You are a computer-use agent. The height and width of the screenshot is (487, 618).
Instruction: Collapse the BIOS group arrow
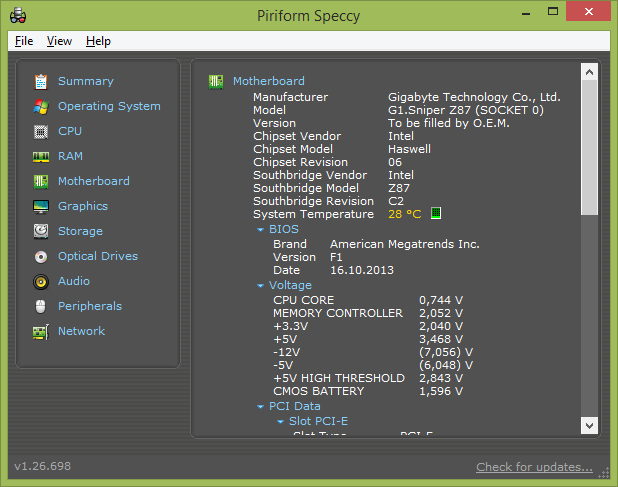point(260,230)
